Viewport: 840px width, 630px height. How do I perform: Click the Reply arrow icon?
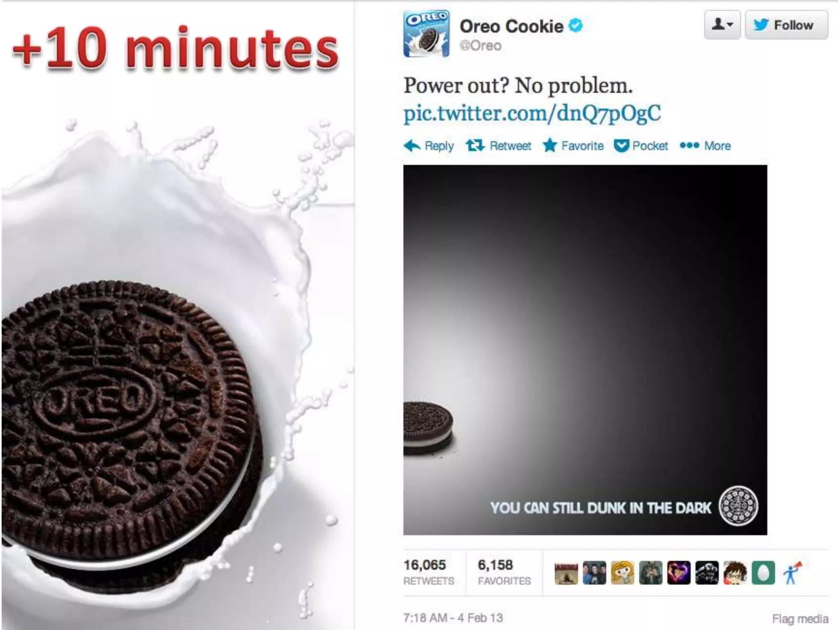pos(412,146)
